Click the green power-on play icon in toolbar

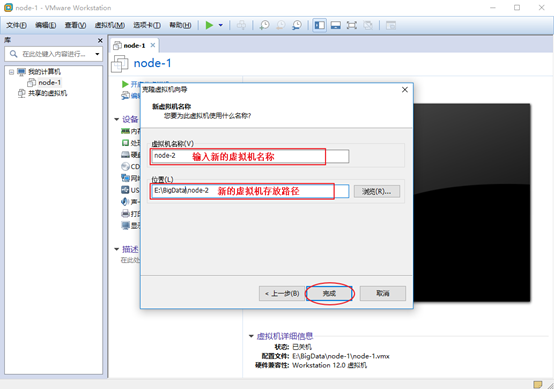pos(209,25)
